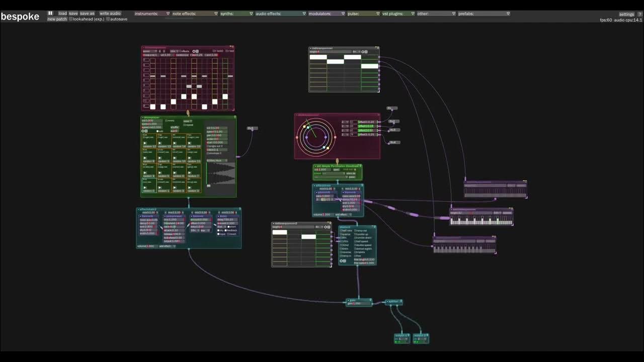Click the shuffle button in drumplayer
This screenshot has height=362, width=644.
point(175,127)
